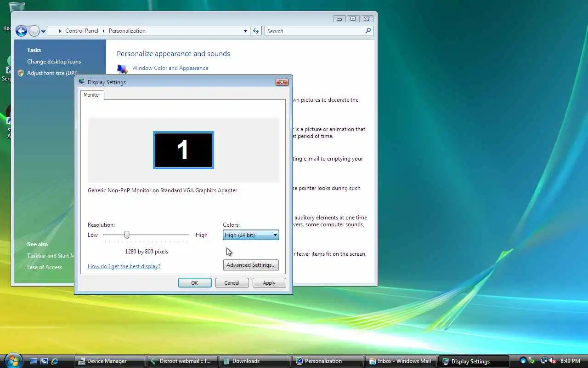Viewport: 588px width, 368px height.
Task: Click Cancel in Display Settings dialog
Action: (232, 283)
